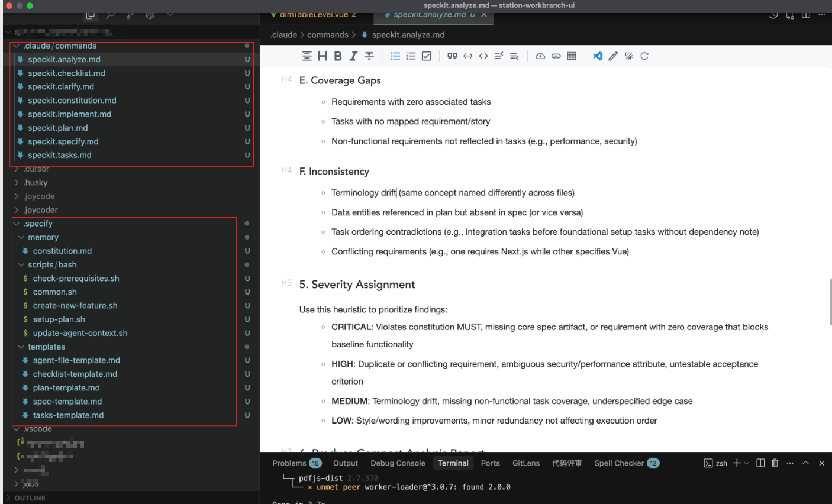Select the Terminal tab
This screenshot has height=504, width=832.
(x=453, y=463)
